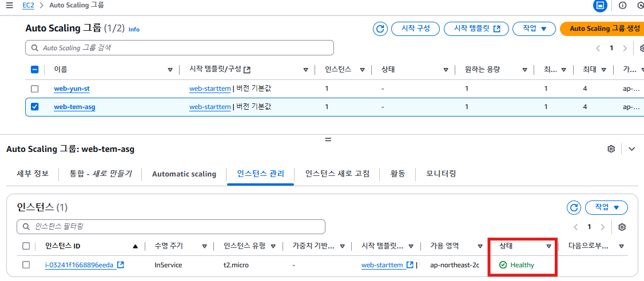Sort groups by 인스턴스 column
Image resolution: width=644 pixels, height=281 pixels.
[x=362, y=70]
